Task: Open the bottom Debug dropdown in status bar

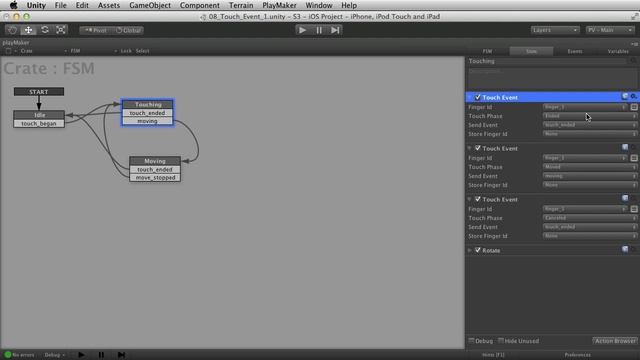Action: [54, 355]
